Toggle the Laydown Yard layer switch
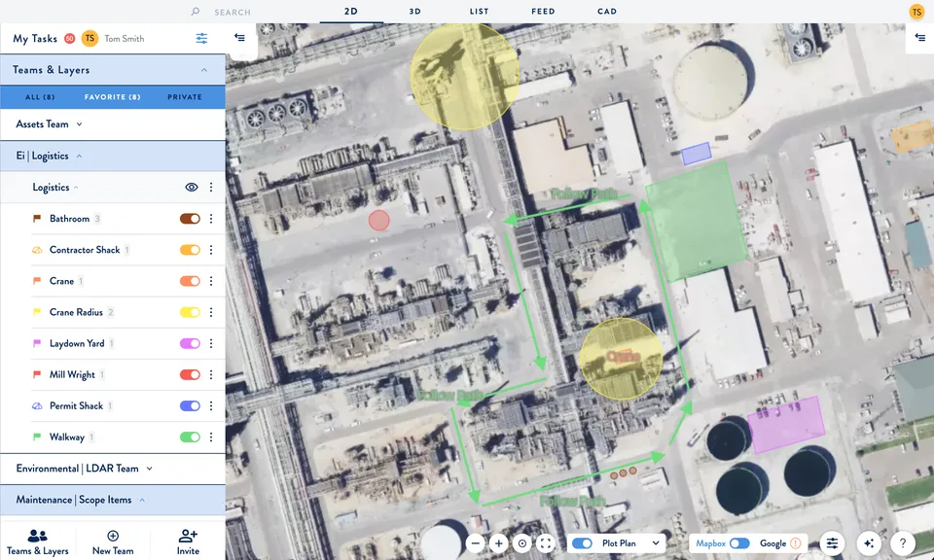 (190, 343)
